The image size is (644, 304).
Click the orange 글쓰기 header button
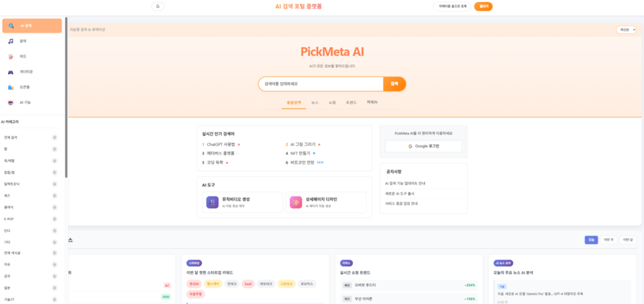coord(483,7)
